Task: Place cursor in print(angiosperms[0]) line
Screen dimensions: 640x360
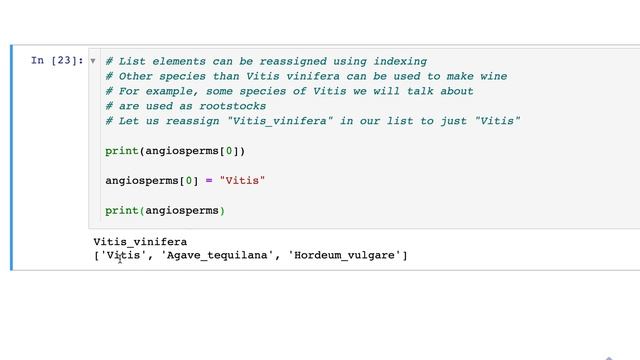Action: pyautogui.click(x=175, y=151)
